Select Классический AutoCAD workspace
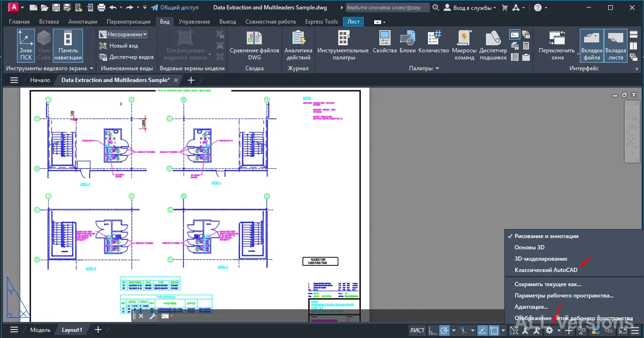The image size is (644, 338). click(546, 270)
